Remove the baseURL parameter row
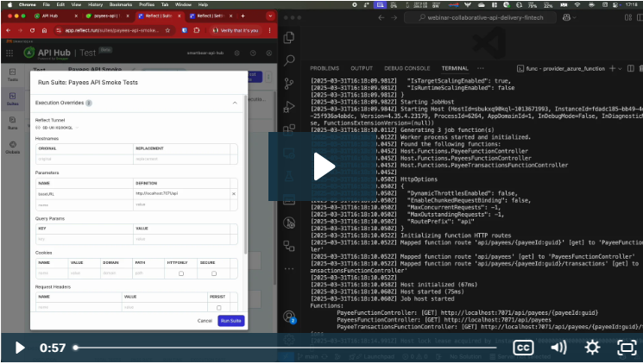The height and width of the screenshot is (364, 643). tap(234, 194)
